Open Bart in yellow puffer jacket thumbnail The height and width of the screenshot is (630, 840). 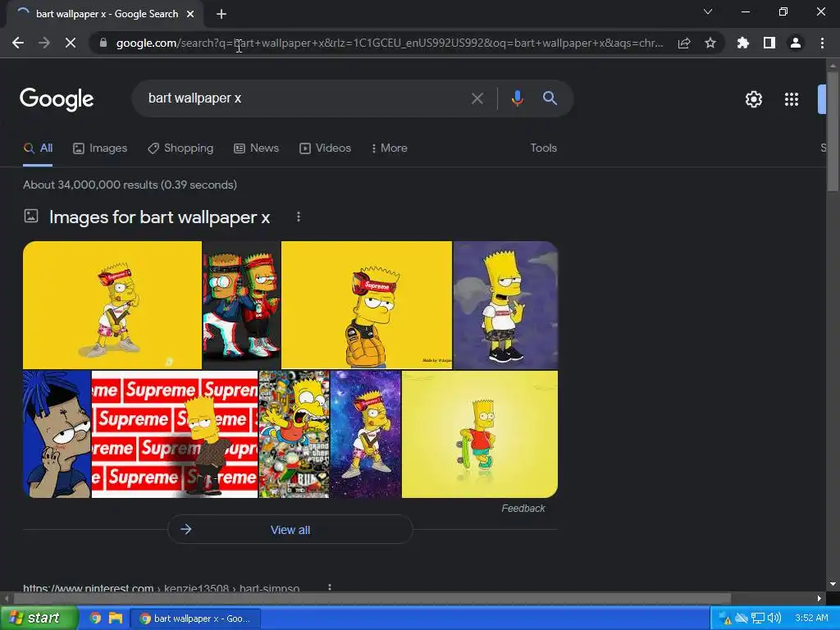367,305
